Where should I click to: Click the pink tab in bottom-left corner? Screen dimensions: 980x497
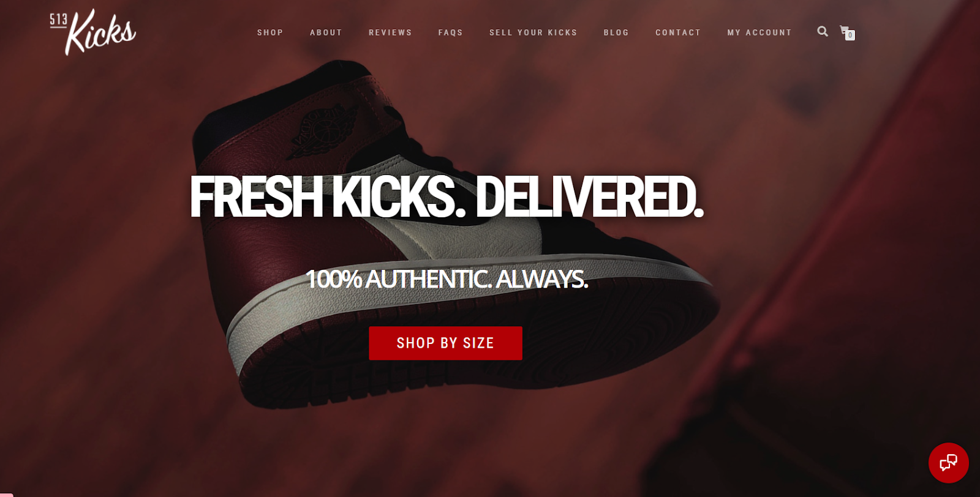[x=6, y=495]
